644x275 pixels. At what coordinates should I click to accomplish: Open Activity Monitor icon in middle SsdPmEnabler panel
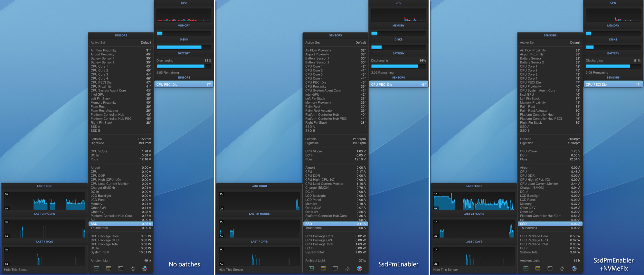point(311,268)
